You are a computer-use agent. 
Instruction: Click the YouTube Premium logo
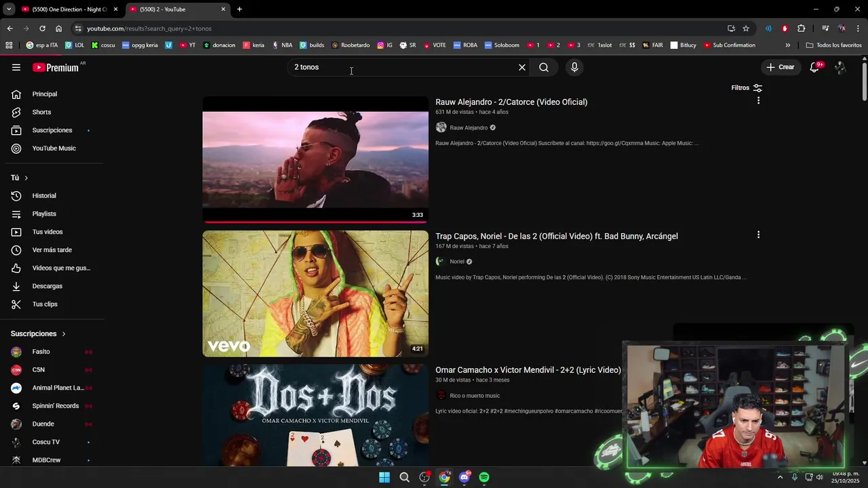(56, 67)
